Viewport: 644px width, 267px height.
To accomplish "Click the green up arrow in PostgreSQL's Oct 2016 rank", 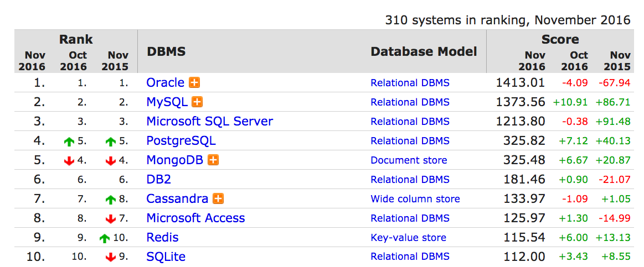I will pos(69,142).
